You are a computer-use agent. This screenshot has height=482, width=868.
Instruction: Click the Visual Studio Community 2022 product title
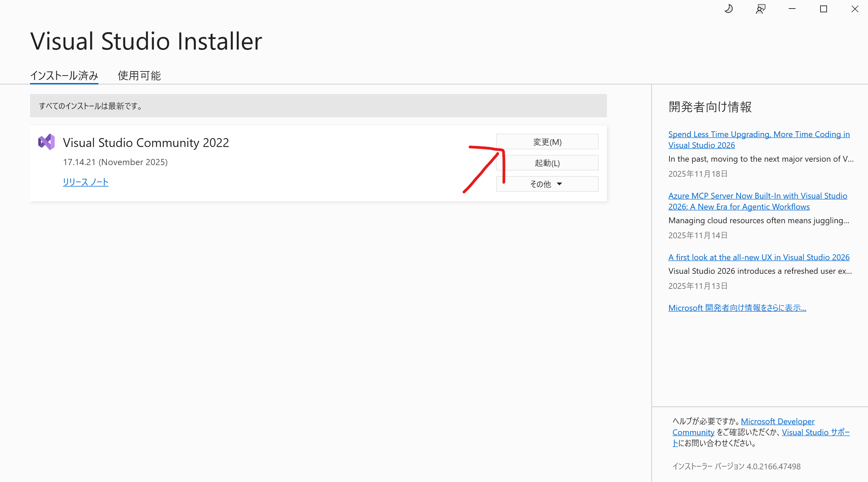[x=146, y=143]
